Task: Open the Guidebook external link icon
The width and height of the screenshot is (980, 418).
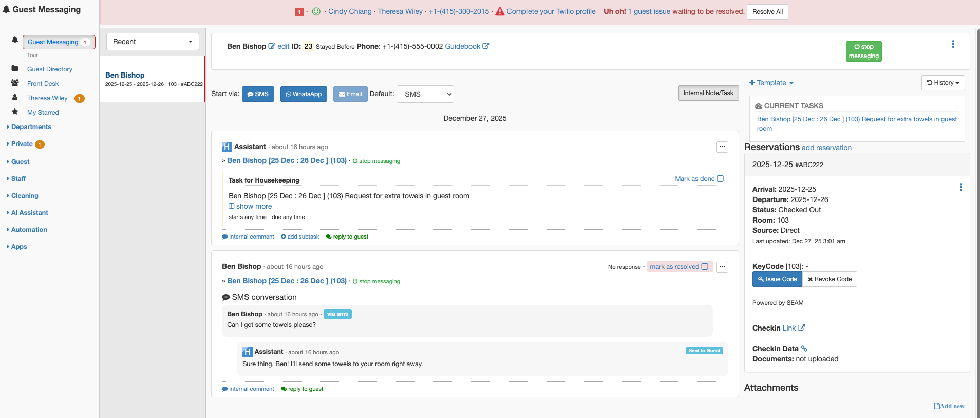Action: [486, 46]
